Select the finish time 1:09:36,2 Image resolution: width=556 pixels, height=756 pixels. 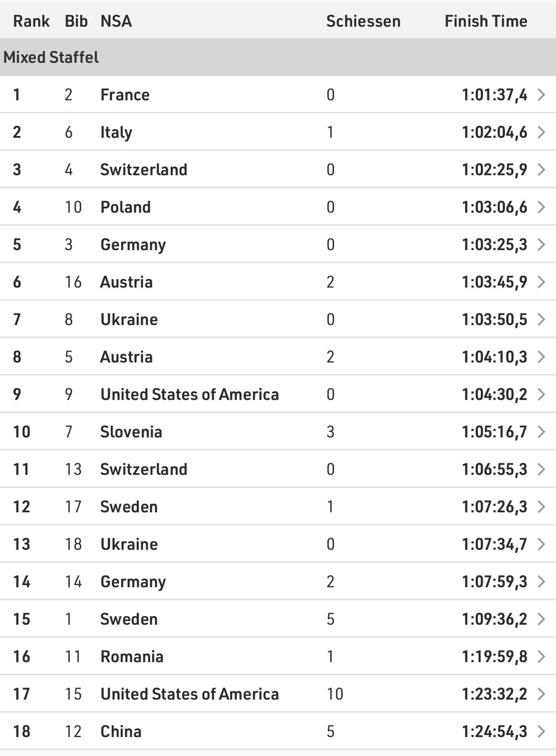pos(494,619)
